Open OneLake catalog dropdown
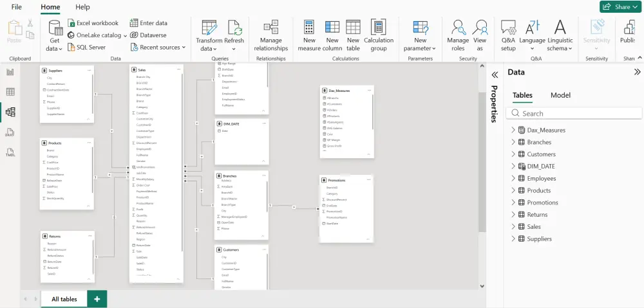Viewport: 644px width, 308px height. (x=97, y=35)
